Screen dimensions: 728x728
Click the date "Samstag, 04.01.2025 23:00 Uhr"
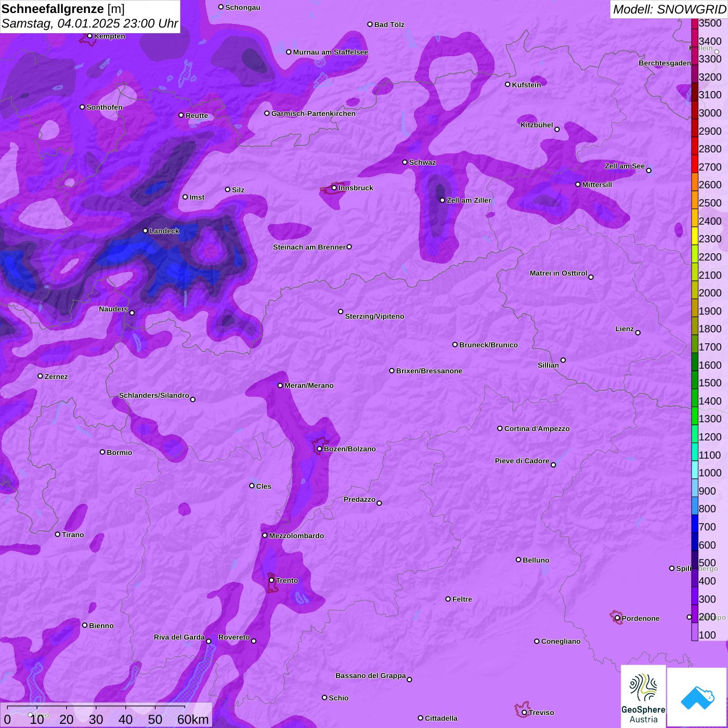90,23
